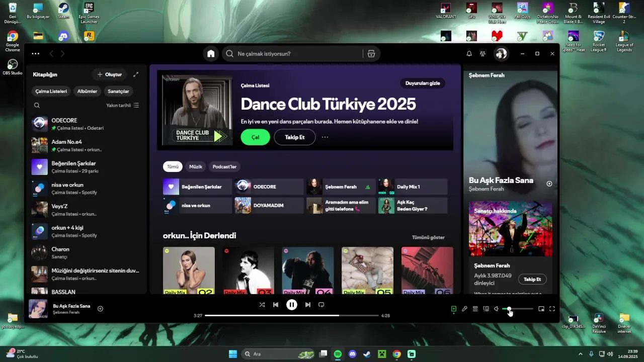Skip to next track
The height and width of the screenshot is (362, 644).
coord(308,305)
